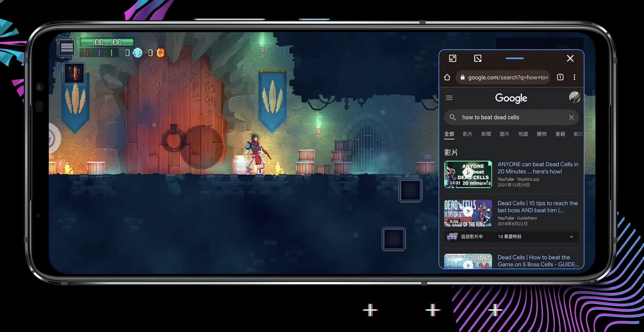
Task: Open browser three-dot overflow menu
Action: coord(574,77)
